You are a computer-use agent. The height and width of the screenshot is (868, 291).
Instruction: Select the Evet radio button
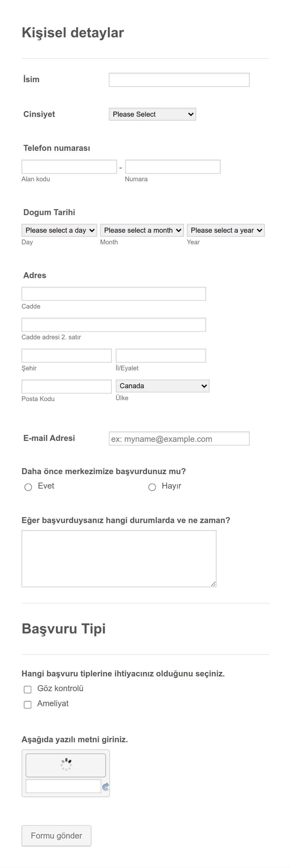tap(28, 487)
